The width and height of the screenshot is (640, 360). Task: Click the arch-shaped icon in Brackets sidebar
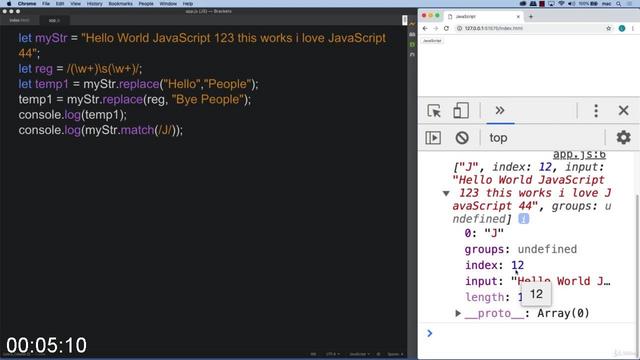[x=412, y=54]
